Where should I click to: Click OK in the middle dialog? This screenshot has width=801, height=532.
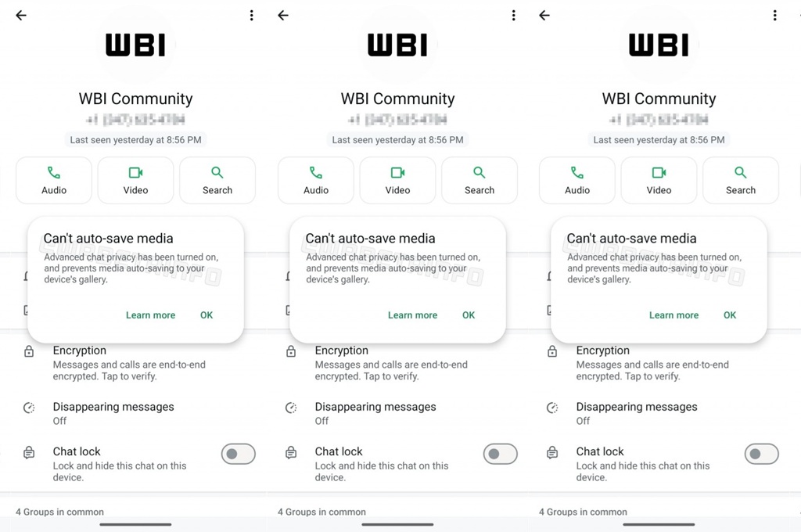pyautogui.click(x=469, y=315)
